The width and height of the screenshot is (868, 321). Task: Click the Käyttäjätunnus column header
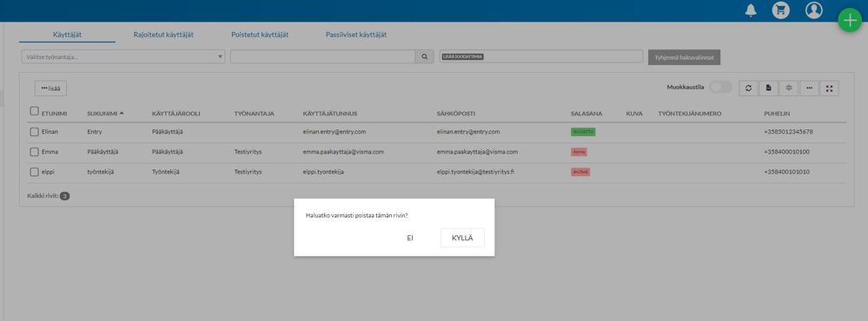point(330,114)
